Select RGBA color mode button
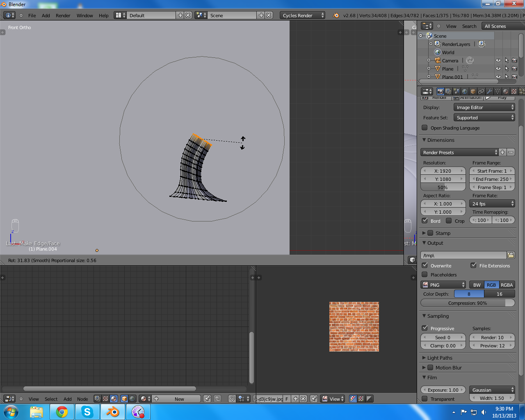The height and width of the screenshot is (420, 525). (x=507, y=285)
